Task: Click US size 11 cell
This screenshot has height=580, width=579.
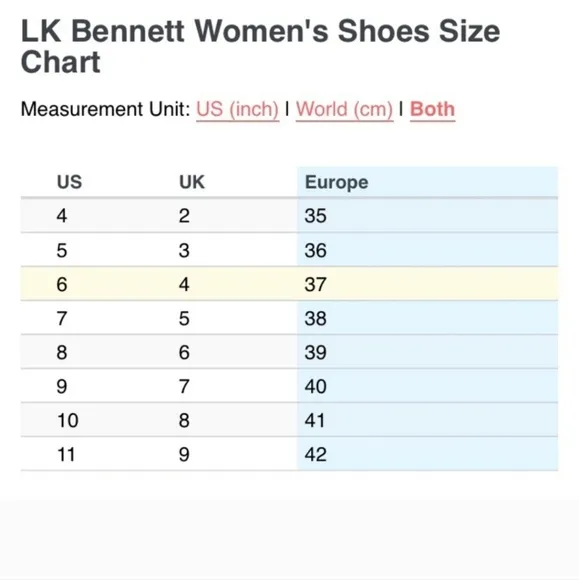Action: point(67,454)
